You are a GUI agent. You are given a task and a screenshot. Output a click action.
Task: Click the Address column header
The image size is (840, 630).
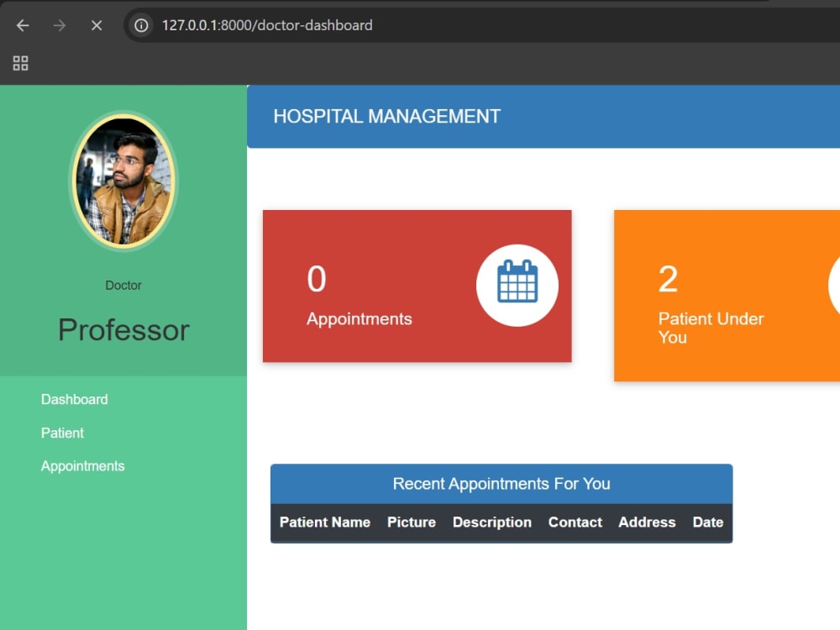647,522
